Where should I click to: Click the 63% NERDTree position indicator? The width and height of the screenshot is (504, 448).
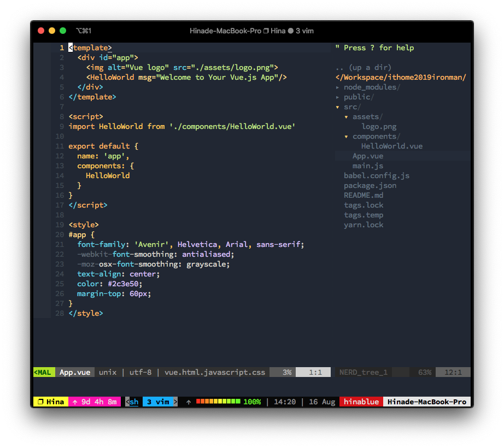pos(425,372)
